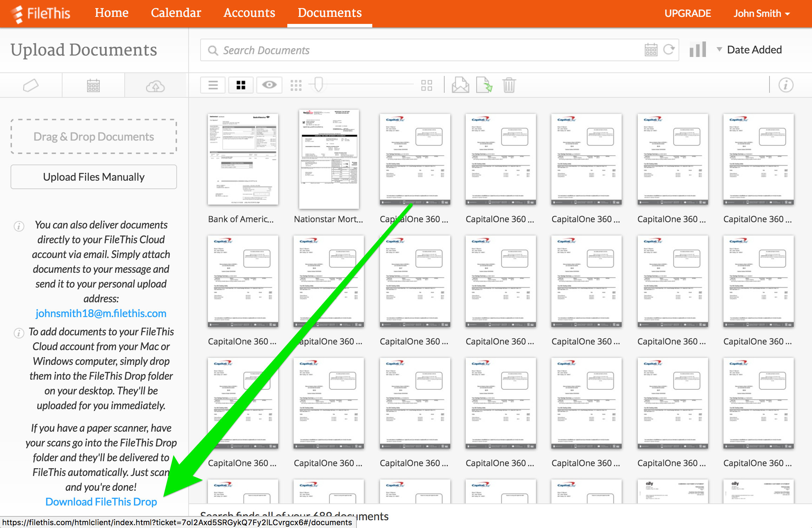Open date filter calendar in search bar
The width and height of the screenshot is (812, 528).
tap(651, 50)
